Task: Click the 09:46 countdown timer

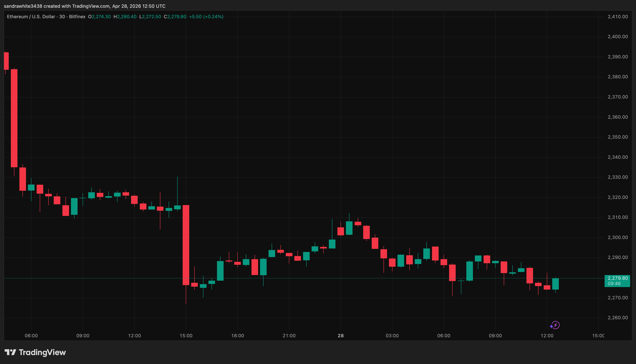Action: pos(614,284)
